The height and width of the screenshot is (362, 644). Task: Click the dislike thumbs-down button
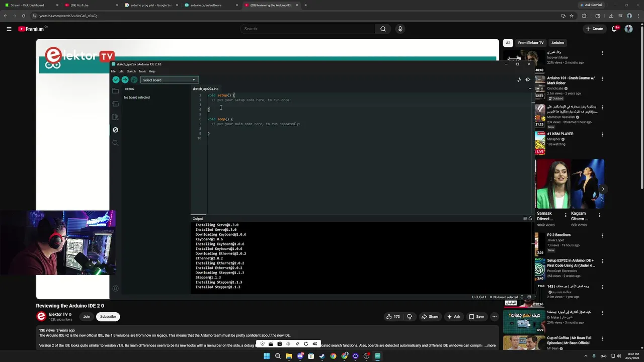pos(410,316)
